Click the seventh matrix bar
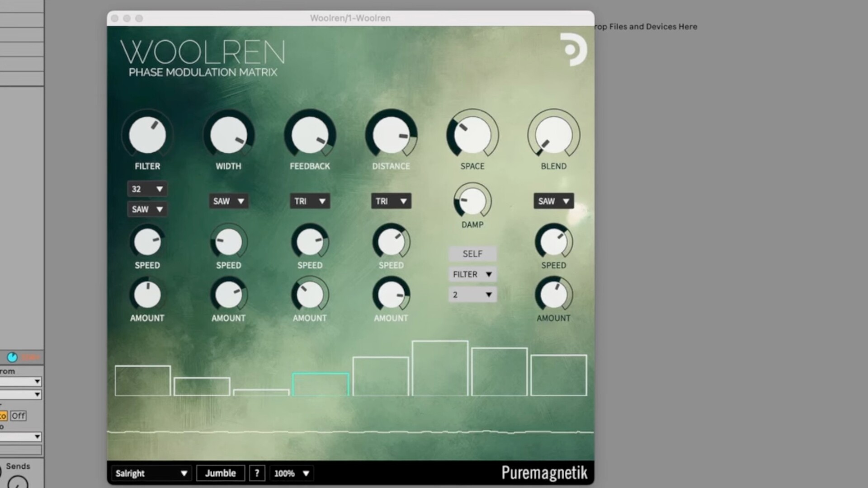The image size is (868, 488). coord(500,372)
